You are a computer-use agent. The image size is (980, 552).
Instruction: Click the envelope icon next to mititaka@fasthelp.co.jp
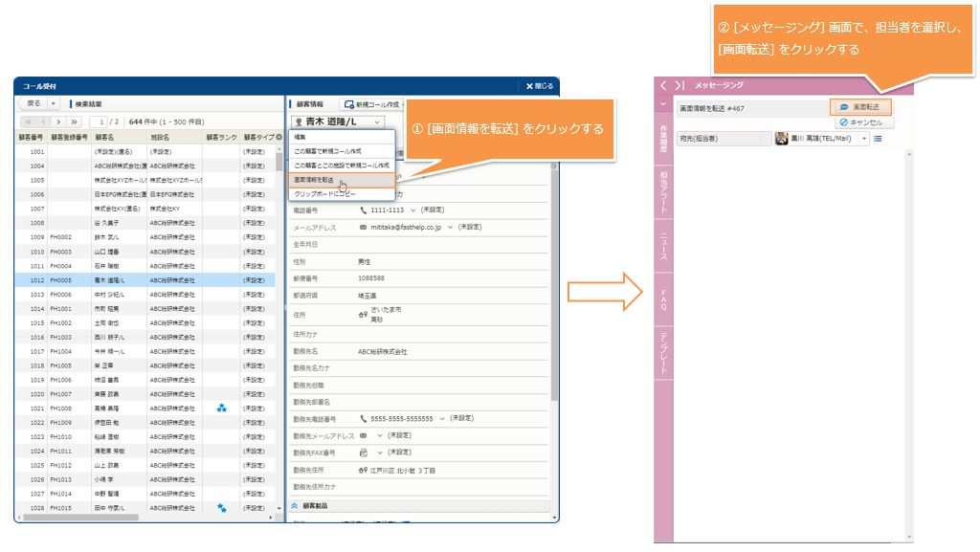[363, 228]
